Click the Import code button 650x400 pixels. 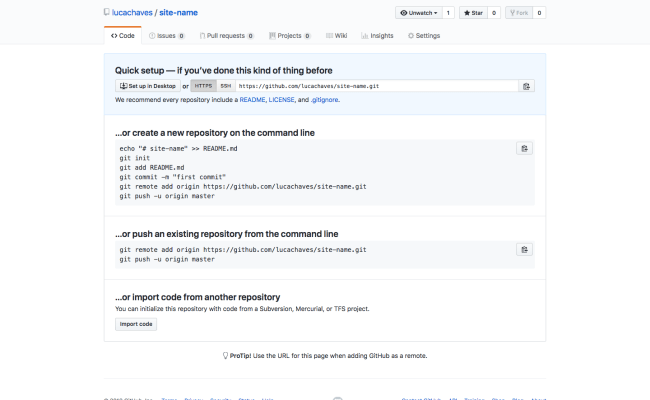click(x=136, y=324)
